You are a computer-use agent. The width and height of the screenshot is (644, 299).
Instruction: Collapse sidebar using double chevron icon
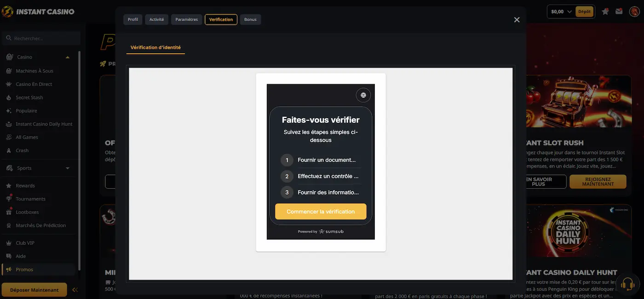pyautogui.click(x=75, y=290)
